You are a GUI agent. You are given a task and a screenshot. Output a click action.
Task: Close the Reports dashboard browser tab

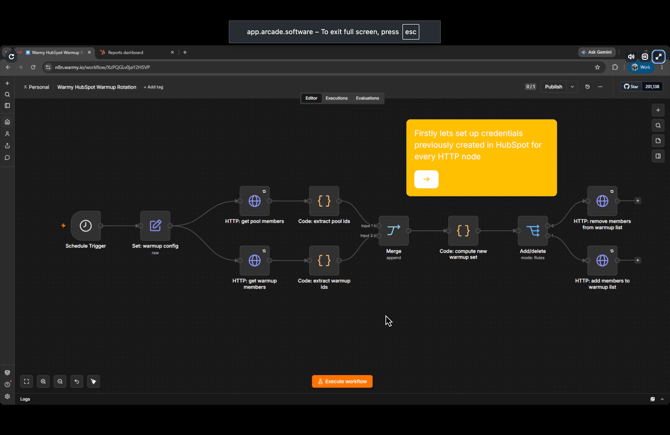pos(172,53)
